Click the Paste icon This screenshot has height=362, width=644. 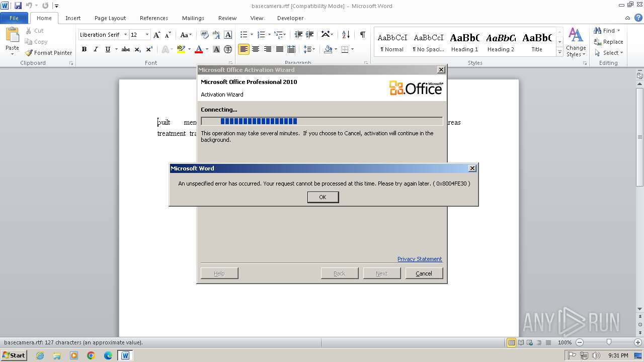click(12, 35)
